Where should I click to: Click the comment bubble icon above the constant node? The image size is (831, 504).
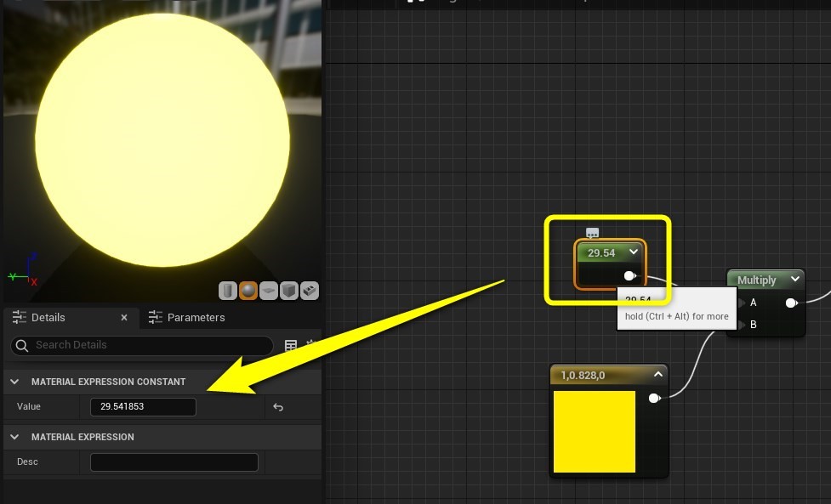pos(592,232)
